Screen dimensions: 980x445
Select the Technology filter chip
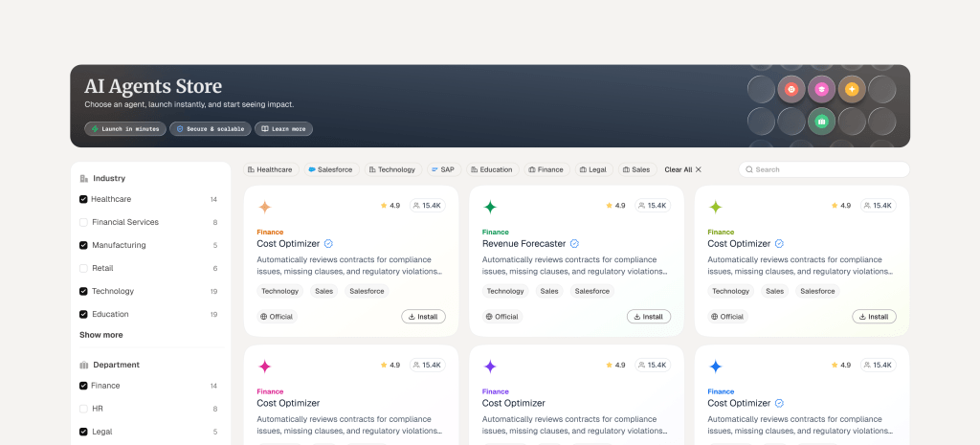coord(392,169)
